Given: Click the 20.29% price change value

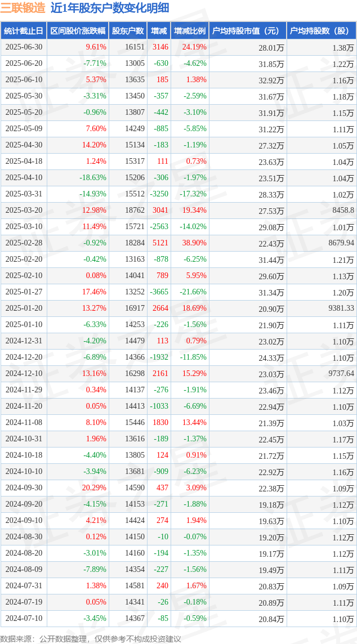Looking at the screenshot, I should 95,488.
